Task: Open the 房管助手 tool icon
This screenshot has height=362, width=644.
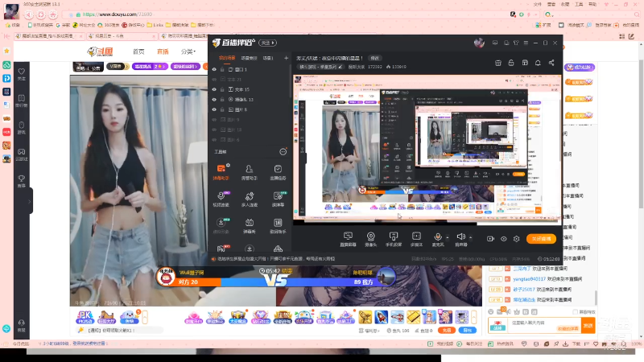Action: [x=249, y=171]
